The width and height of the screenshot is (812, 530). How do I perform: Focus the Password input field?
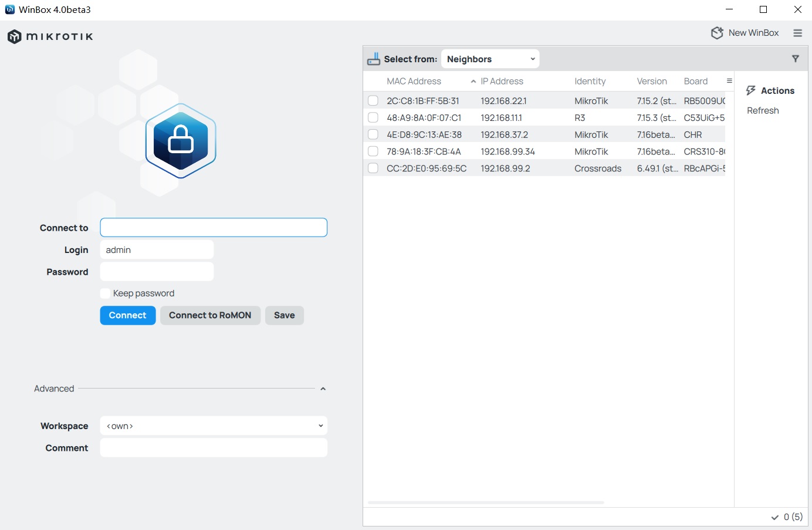[157, 272]
